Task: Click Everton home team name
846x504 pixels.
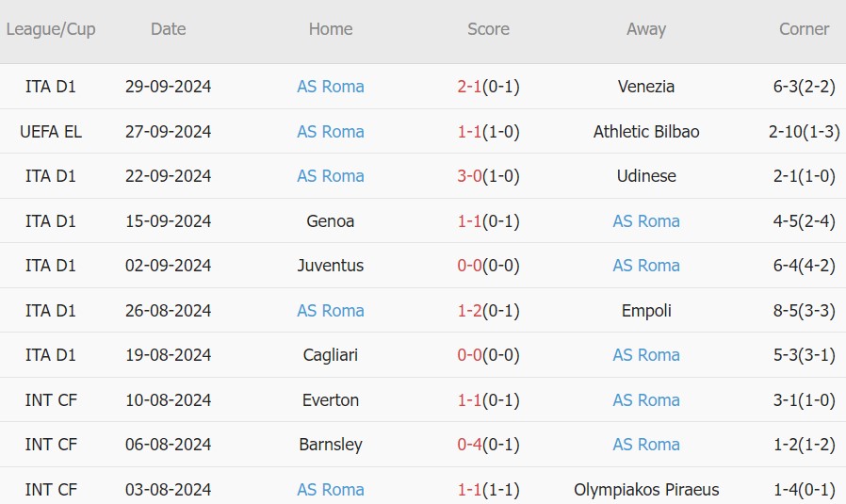Action: click(x=331, y=400)
